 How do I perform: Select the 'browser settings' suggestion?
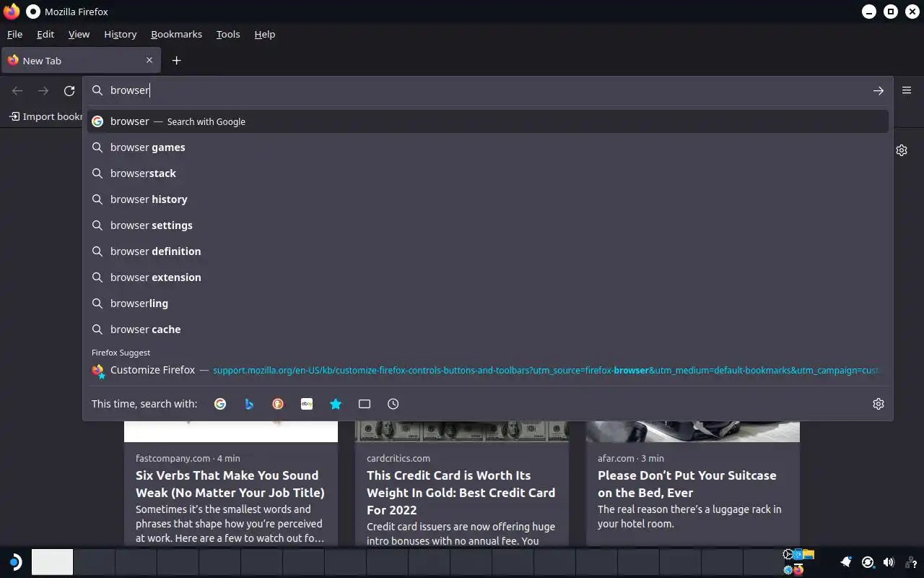point(488,225)
